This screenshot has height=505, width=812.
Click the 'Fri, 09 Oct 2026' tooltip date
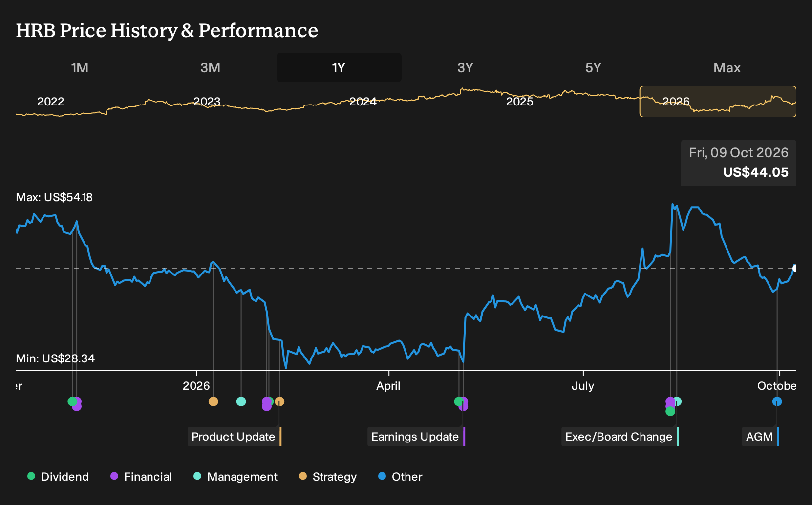click(739, 153)
